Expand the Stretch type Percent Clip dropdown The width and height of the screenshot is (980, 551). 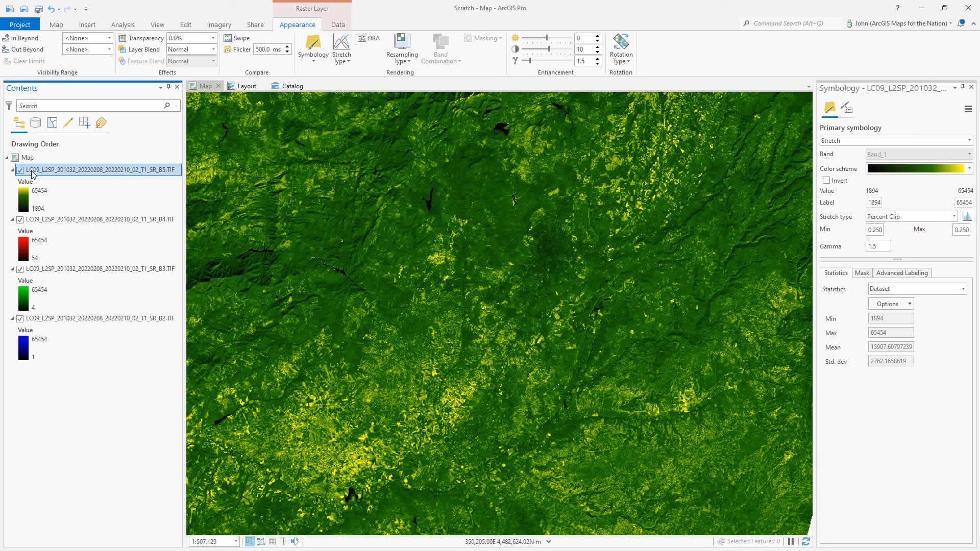[x=953, y=217]
